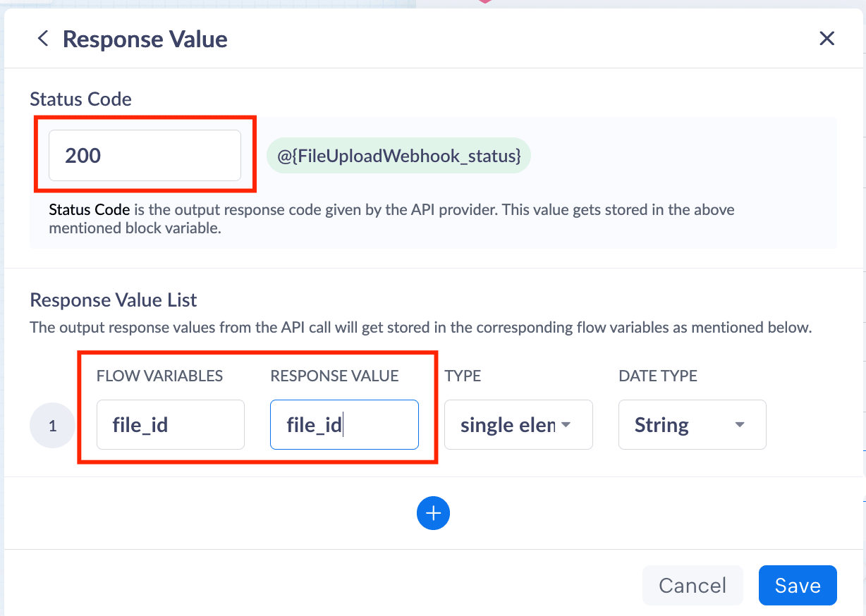Focus the Status Code field showing 200

[x=145, y=156]
